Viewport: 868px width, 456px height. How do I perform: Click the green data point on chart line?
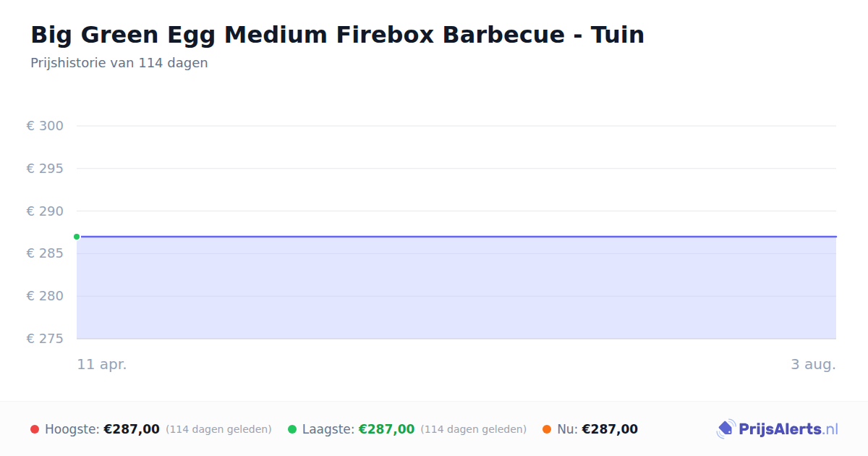(77, 237)
